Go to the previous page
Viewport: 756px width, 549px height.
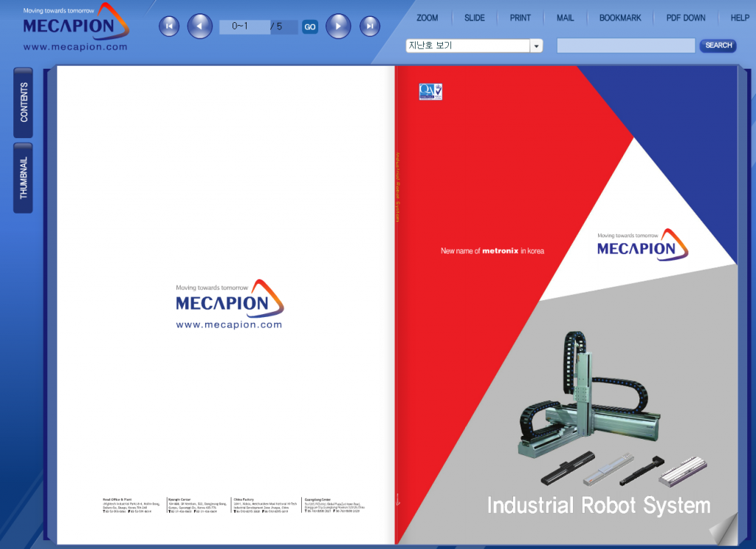click(x=199, y=26)
